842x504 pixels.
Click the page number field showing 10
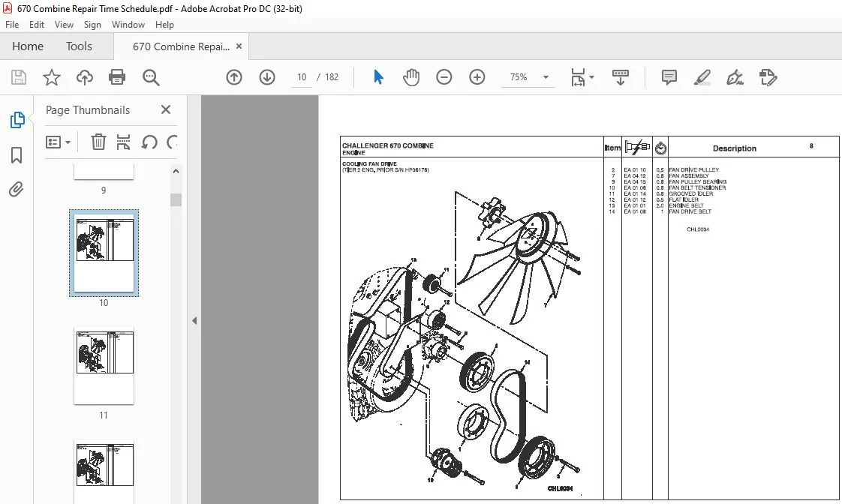[302, 77]
